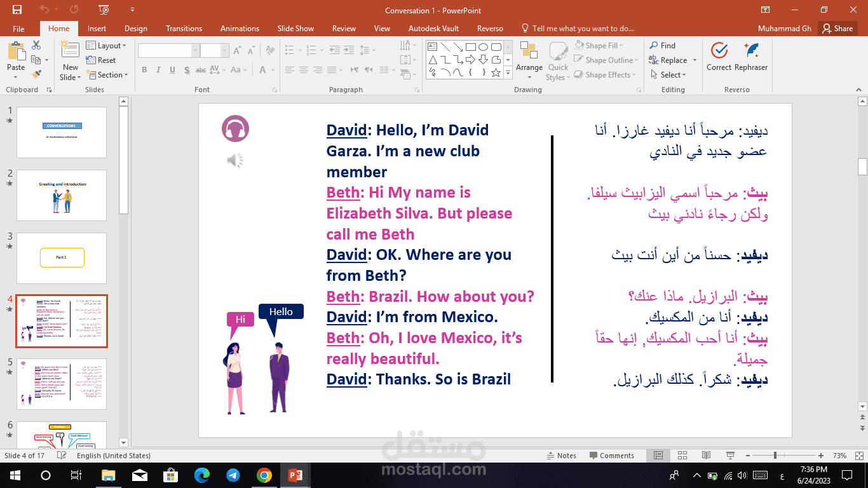
Task: Open the spell check status icon
Action: click(x=62, y=456)
